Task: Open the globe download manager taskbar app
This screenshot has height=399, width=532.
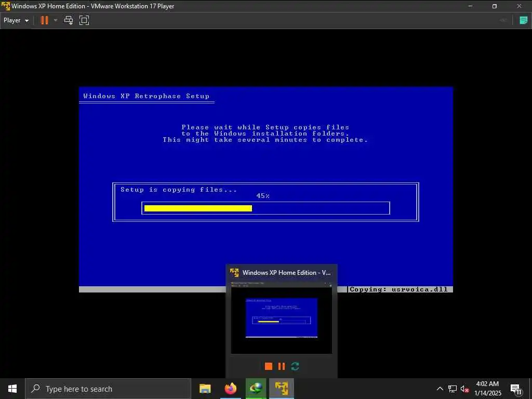Action: 256,389
